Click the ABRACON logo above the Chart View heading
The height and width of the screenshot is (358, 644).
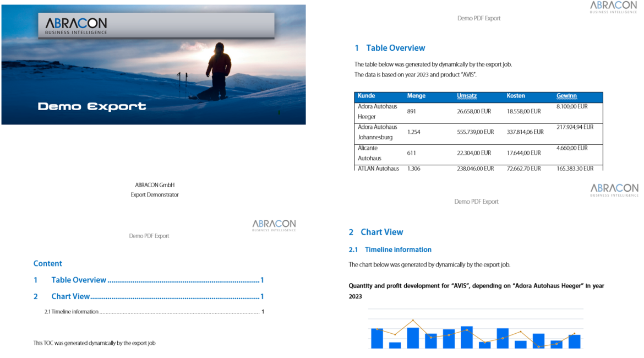pos(614,190)
